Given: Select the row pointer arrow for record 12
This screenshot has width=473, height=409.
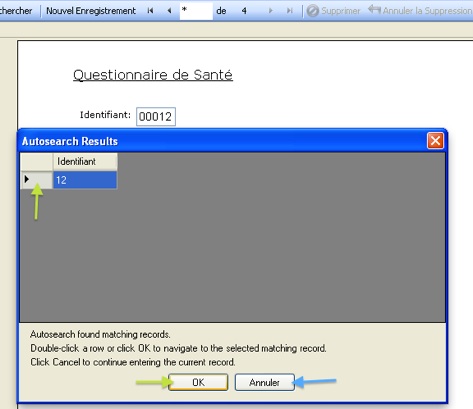Looking at the screenshot, I should pos(27,179).
